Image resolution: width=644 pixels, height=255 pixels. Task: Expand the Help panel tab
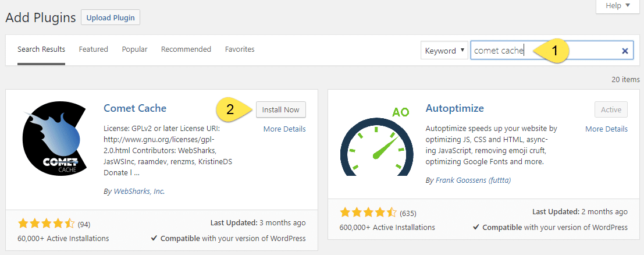618,6
